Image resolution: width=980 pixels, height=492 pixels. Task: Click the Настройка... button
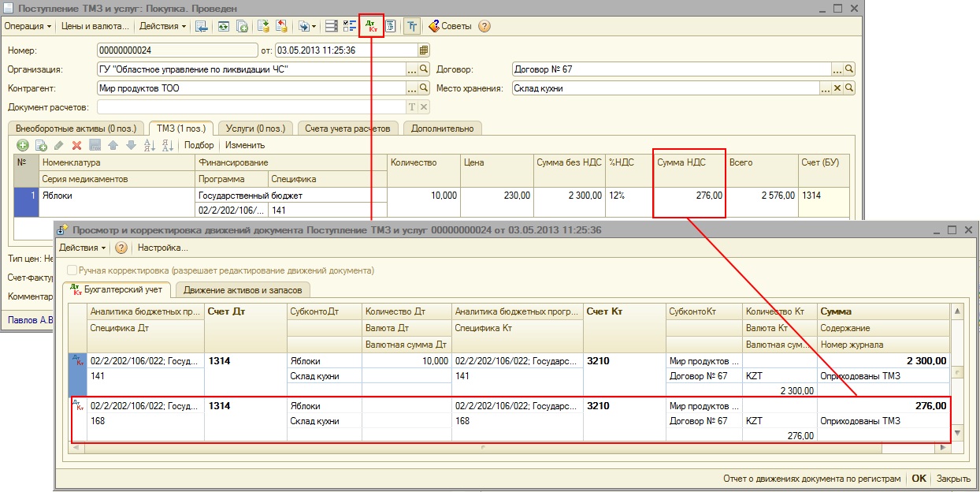click(162, 248)
